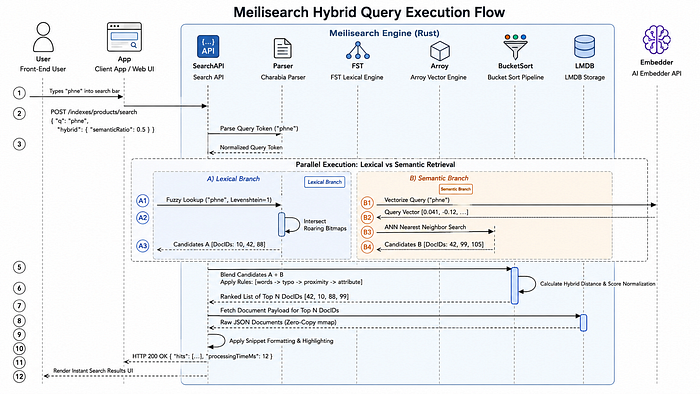Click the A2 step circle
Viewport: 700px width, 394px height.
click(x=142, y=218)
